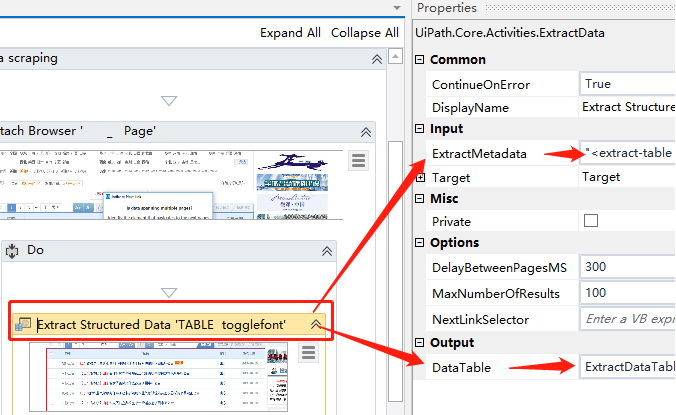Click the Attach Browser activity title
Viewport: 676px width, 415px height.
tap(78, 131)
